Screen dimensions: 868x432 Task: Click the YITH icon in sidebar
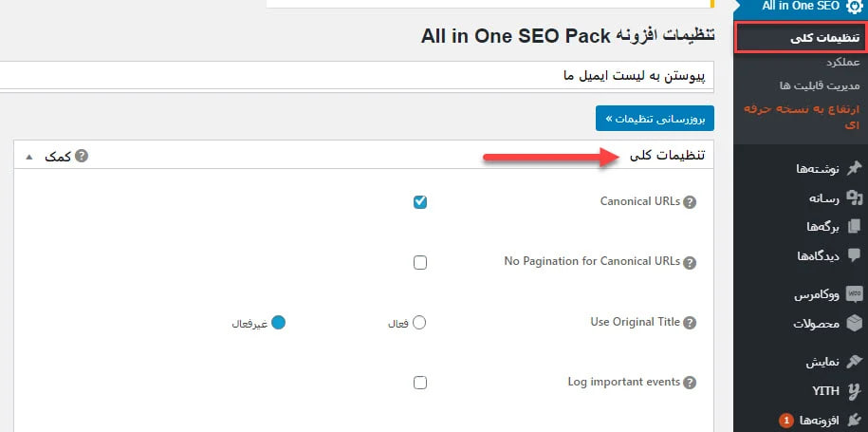tap(854, 391)
